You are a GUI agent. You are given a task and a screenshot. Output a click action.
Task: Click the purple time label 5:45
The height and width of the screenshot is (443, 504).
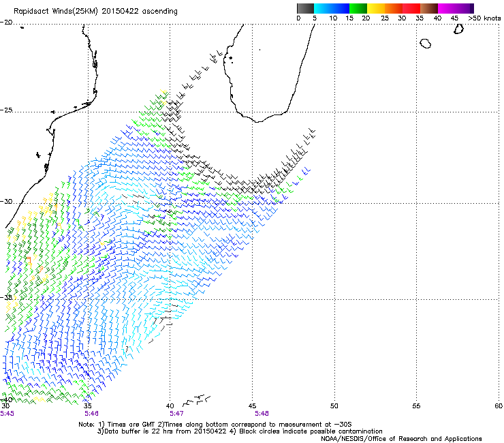[x=7, y=414]
